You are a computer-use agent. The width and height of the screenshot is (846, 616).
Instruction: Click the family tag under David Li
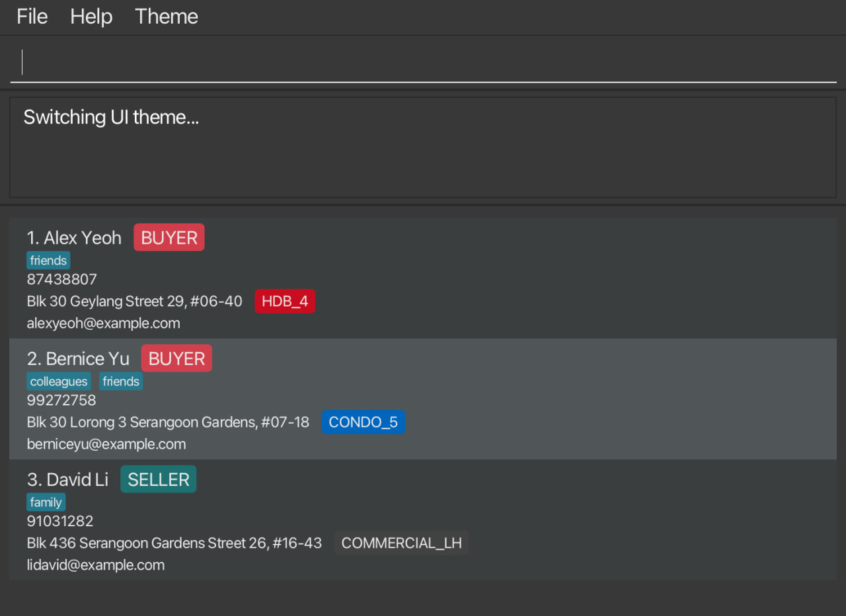46,502
